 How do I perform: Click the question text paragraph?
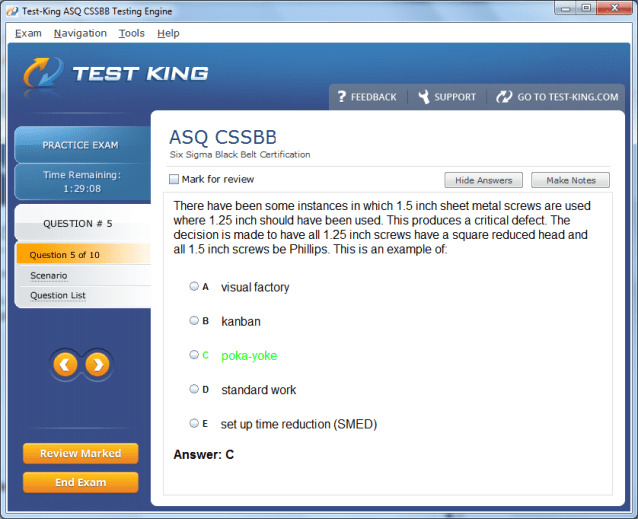(382, 227)
